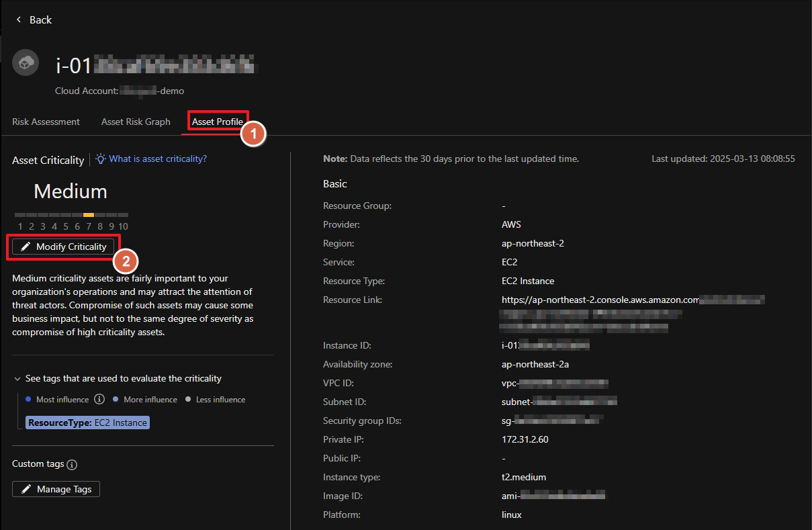Click the info icon beside Most influence

(x=99, y=400)
